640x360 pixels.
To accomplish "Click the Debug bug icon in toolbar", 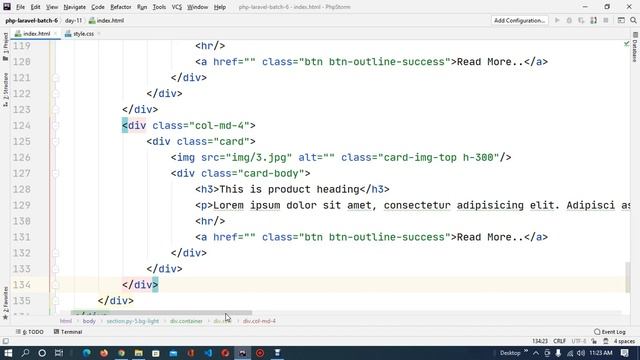I will pos(569,20).
